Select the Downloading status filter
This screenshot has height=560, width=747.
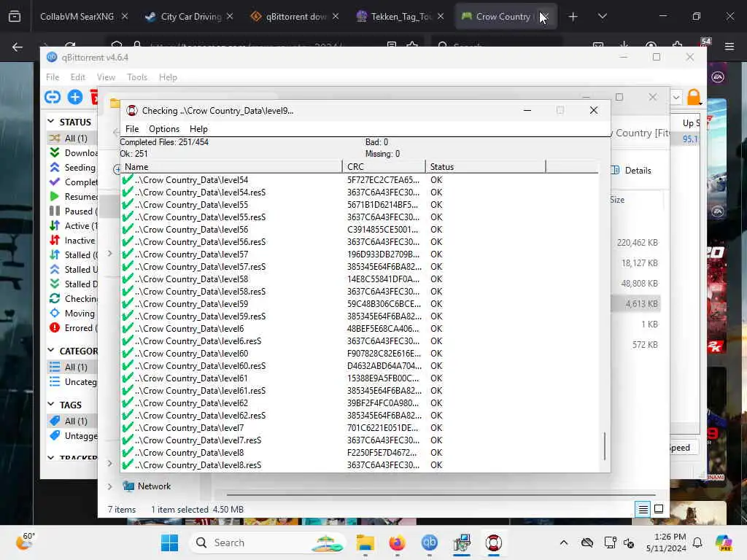click(73, 153)
